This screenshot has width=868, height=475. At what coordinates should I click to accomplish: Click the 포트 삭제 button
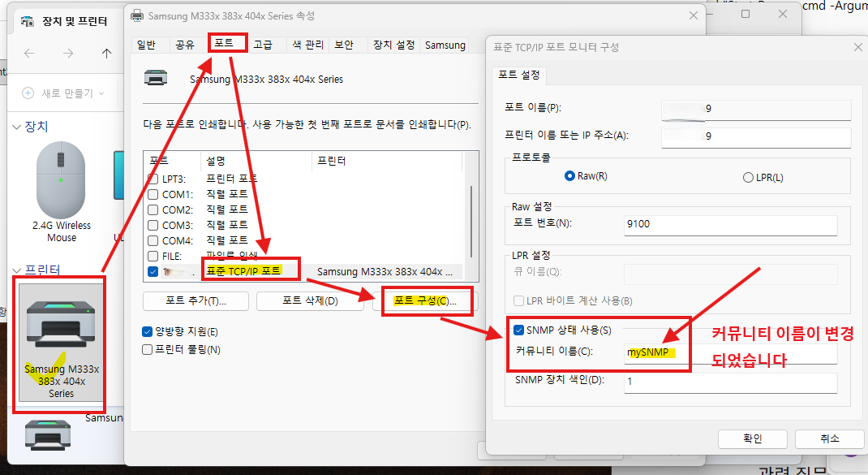coord(310,301)
